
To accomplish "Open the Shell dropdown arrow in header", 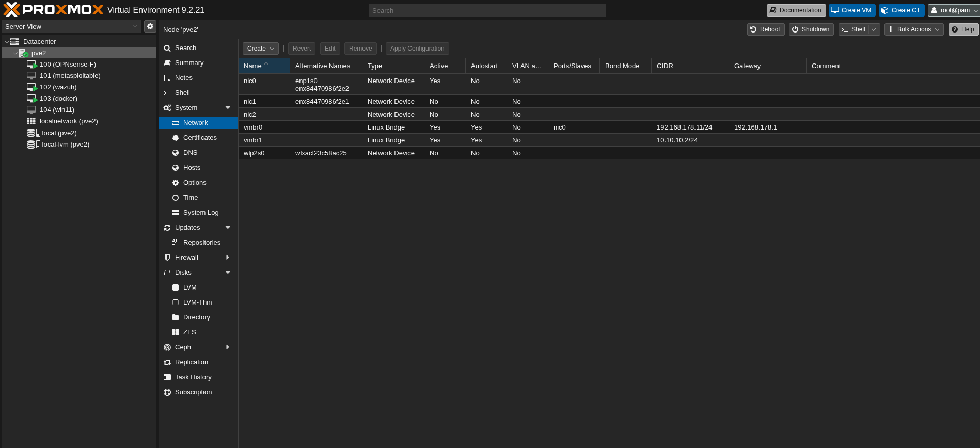I will pos(874,29).
